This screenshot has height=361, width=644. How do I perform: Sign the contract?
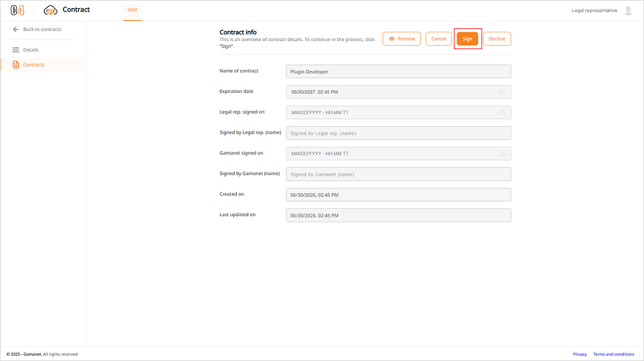467,38
